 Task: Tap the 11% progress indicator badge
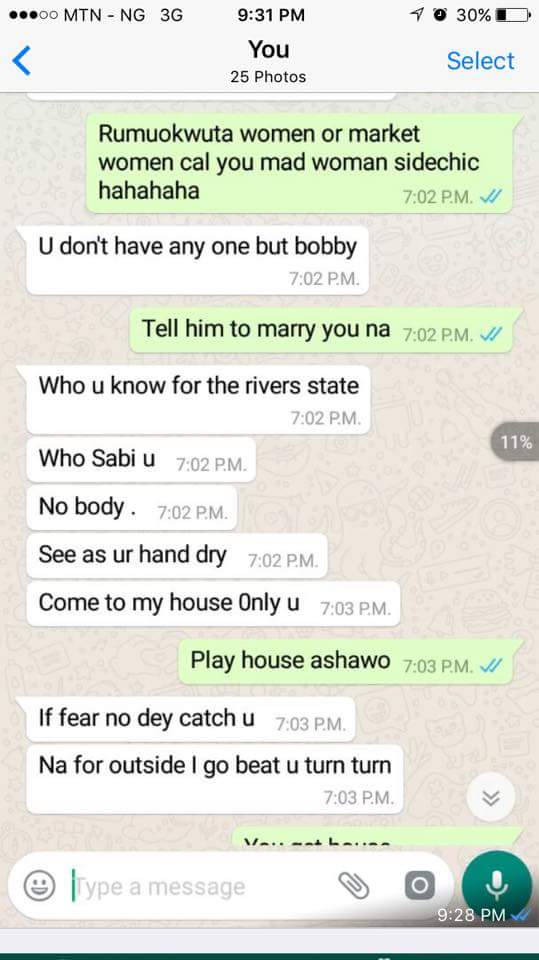(x=516, y=441)
